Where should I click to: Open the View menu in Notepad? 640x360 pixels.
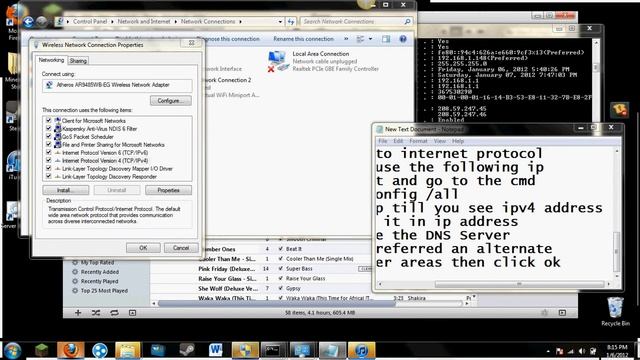click(440, 141)
